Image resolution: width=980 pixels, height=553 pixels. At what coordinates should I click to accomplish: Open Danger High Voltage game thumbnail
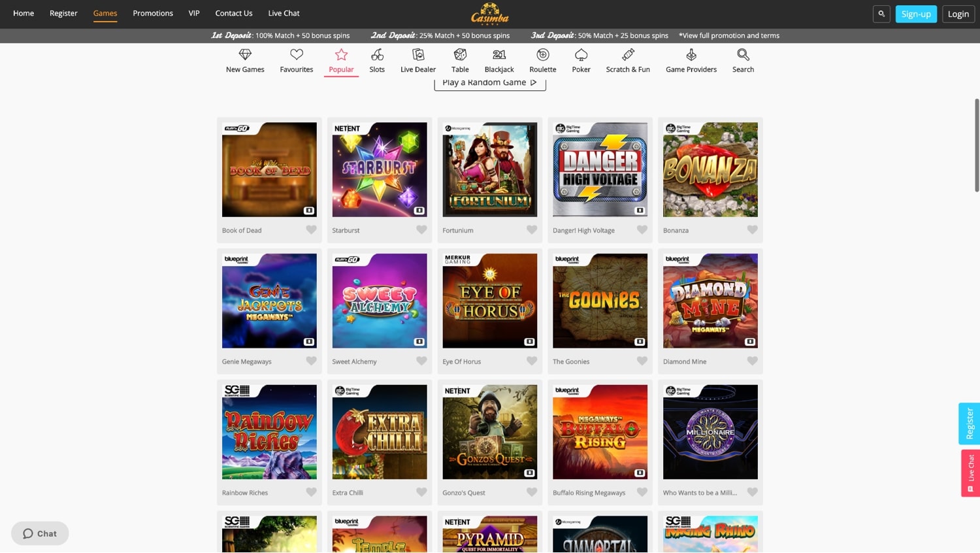click(600, 169)
